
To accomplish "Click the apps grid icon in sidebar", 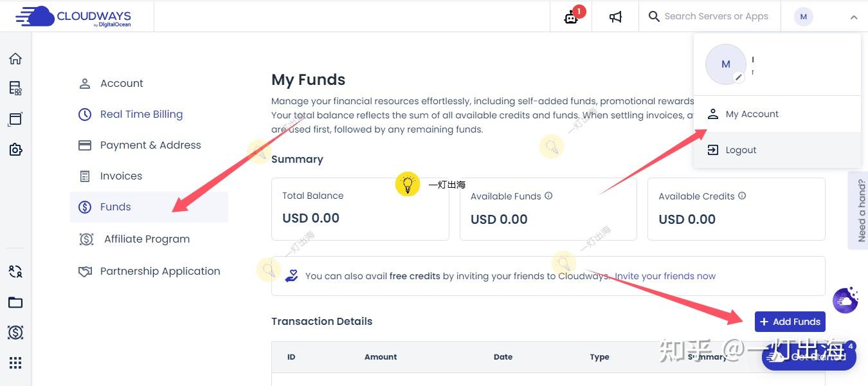I will click(x=15, y=363).
